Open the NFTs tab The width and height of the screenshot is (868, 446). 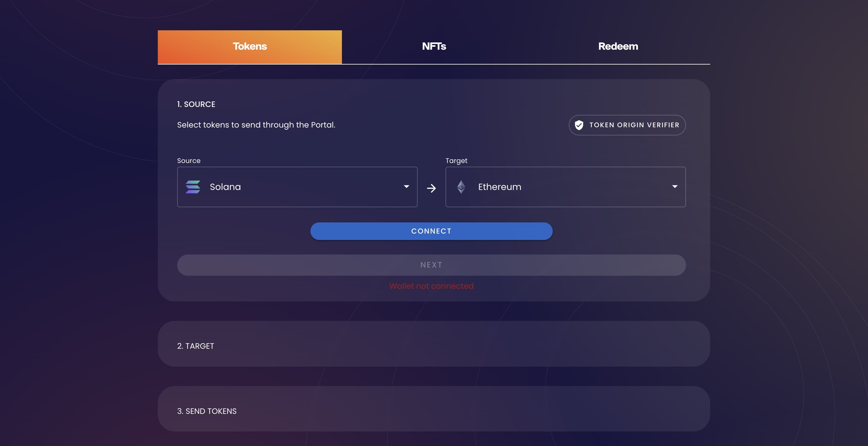click(434, 47)
